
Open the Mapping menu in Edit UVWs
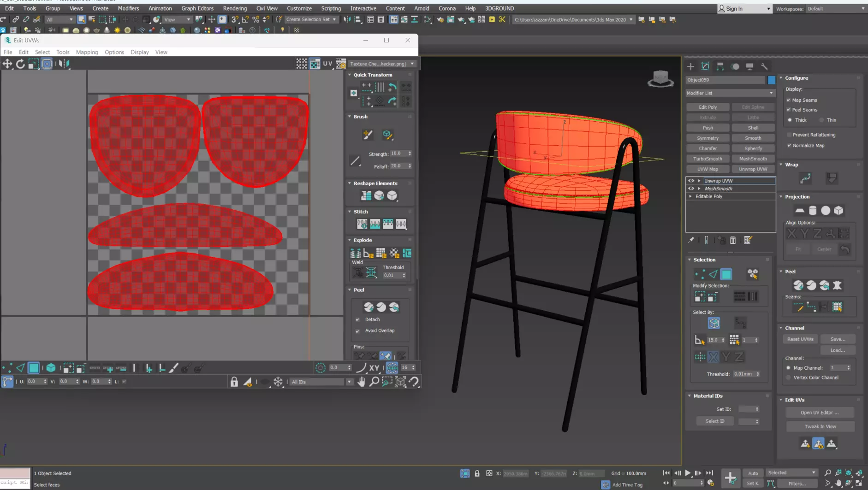87,52
